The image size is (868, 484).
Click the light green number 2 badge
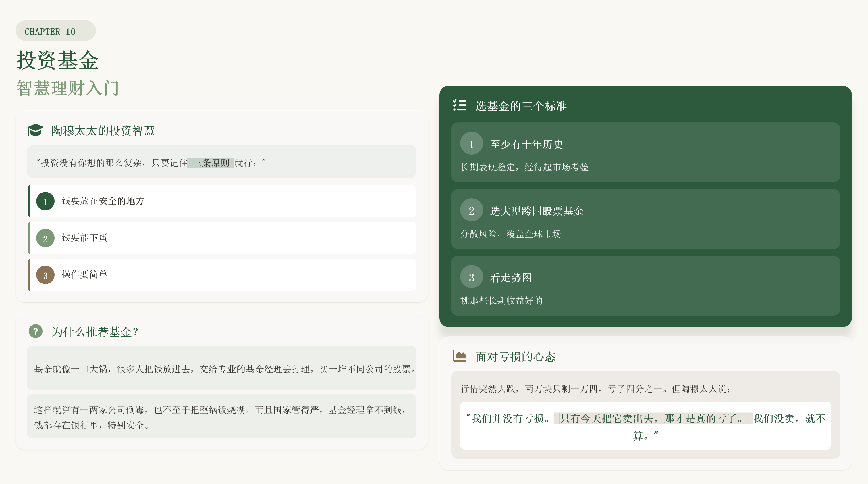pyautogui.click(x=45, y=238)
